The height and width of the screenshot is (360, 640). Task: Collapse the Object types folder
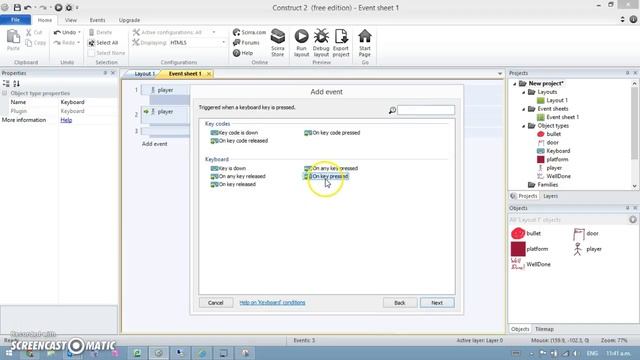click(524, 126)
